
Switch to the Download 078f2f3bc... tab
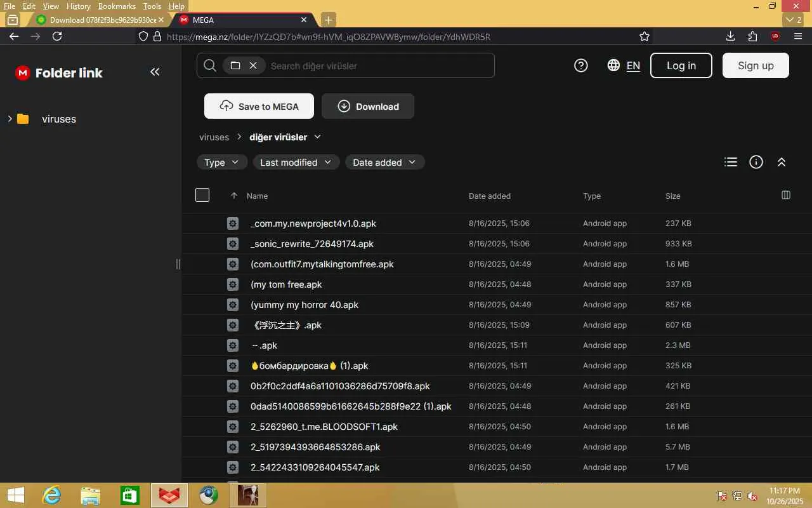point(100,20)
